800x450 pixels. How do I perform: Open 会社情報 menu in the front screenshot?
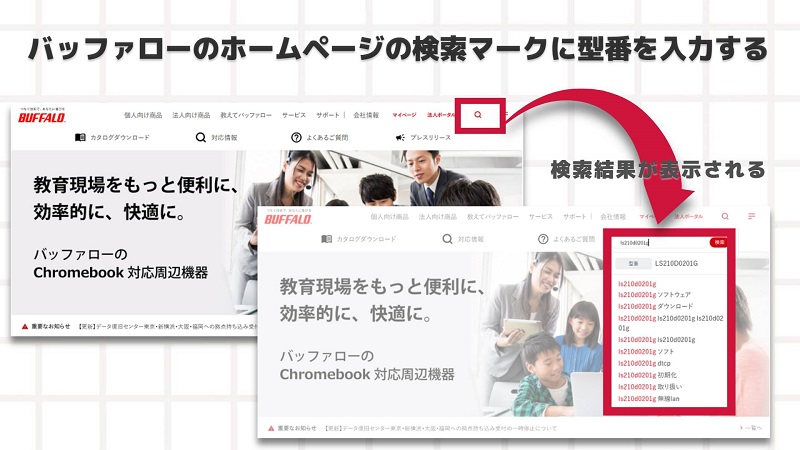click(x=613, y=217)
